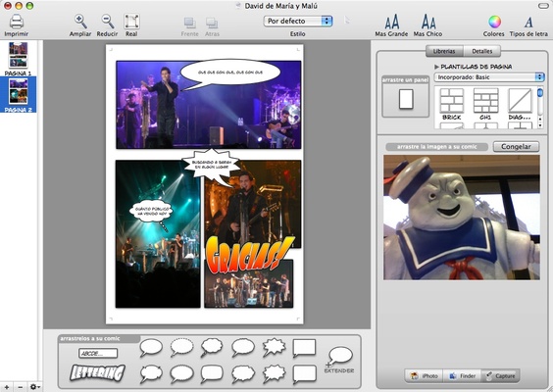Shrink text with Mas Chico

click(x=428, y=22)
